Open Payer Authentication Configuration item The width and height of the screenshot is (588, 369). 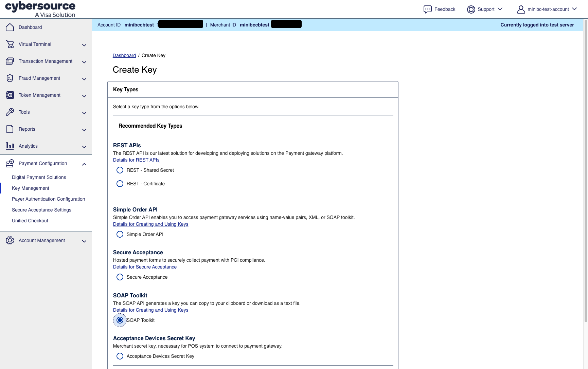click(x=49, y=199)
